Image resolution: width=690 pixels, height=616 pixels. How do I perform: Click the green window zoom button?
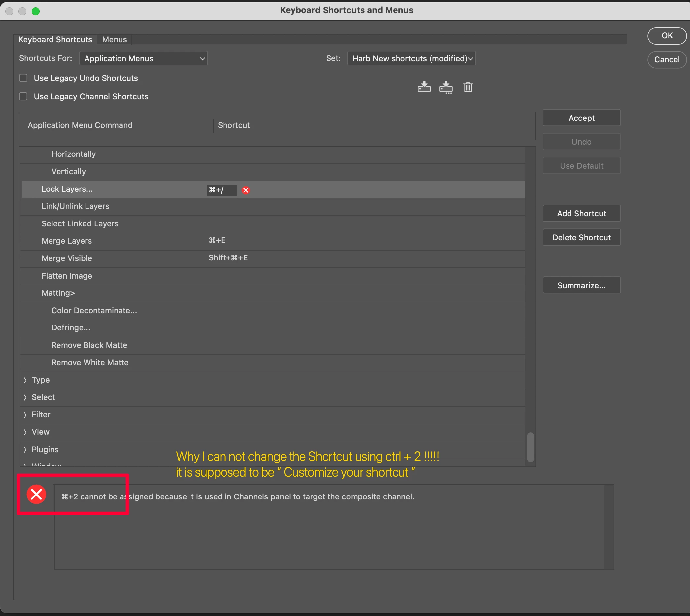click(x=36, y=11)
